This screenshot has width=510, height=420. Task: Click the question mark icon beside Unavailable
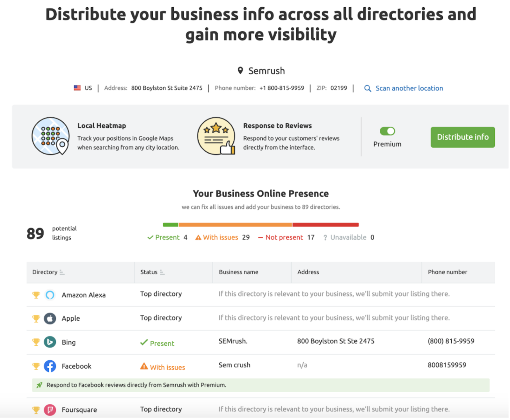point(325,238)
